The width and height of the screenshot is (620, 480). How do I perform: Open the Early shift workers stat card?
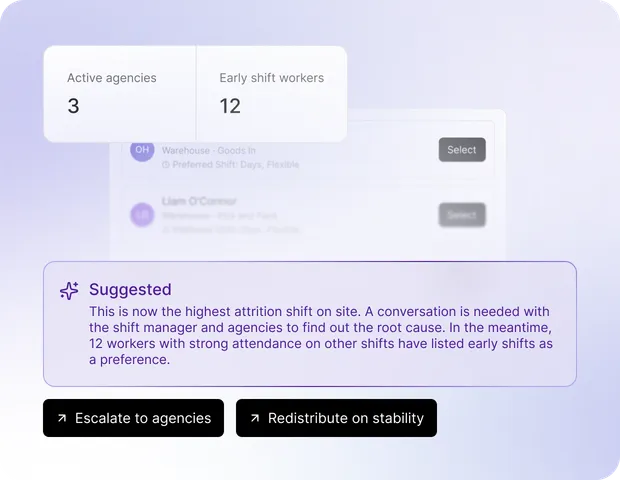272,94
